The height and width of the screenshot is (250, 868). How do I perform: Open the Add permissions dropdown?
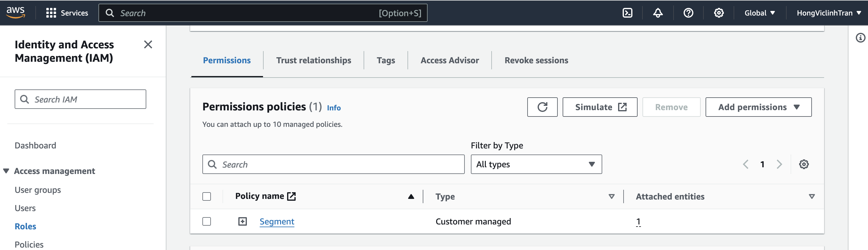pos(758,107)
